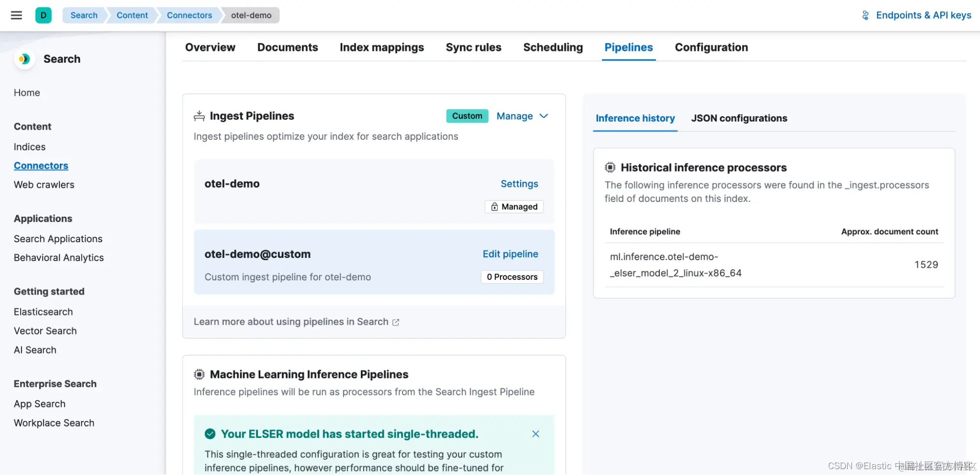Click the Ingest Pipelines header icon
Viewport: 980px width, 475px height.
pos(199,116)
